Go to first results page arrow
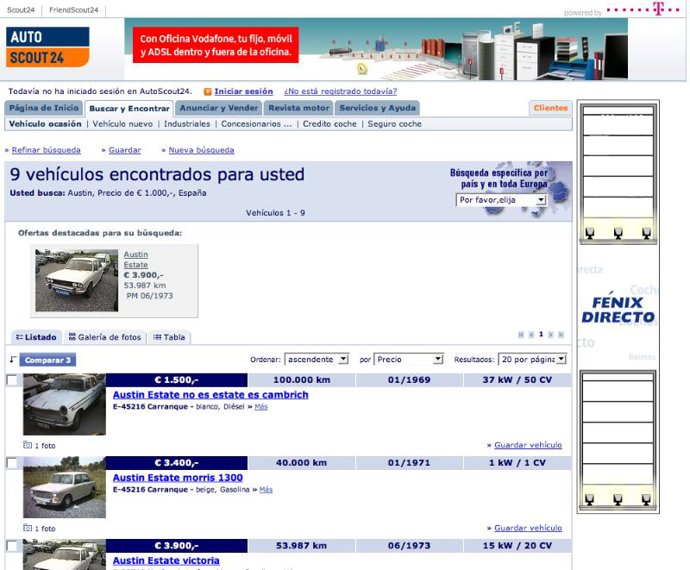690x570 pixels. [x=521, y=335]
